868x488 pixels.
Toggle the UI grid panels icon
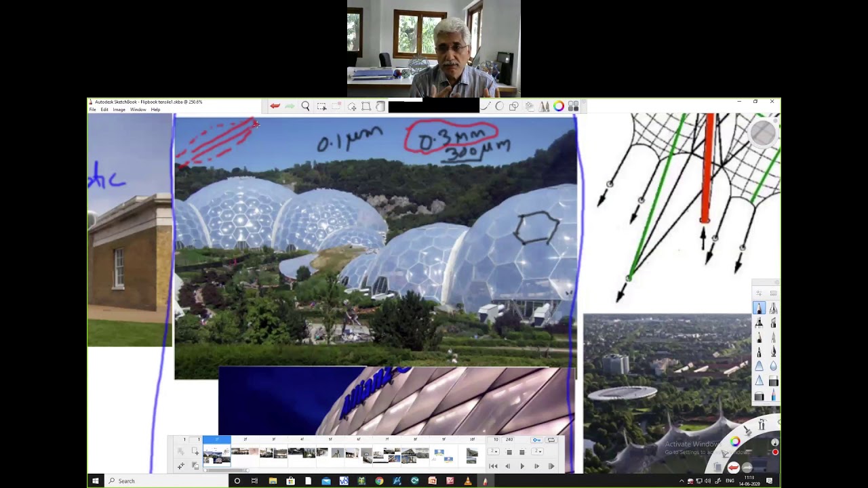click(x=573, y=106)
